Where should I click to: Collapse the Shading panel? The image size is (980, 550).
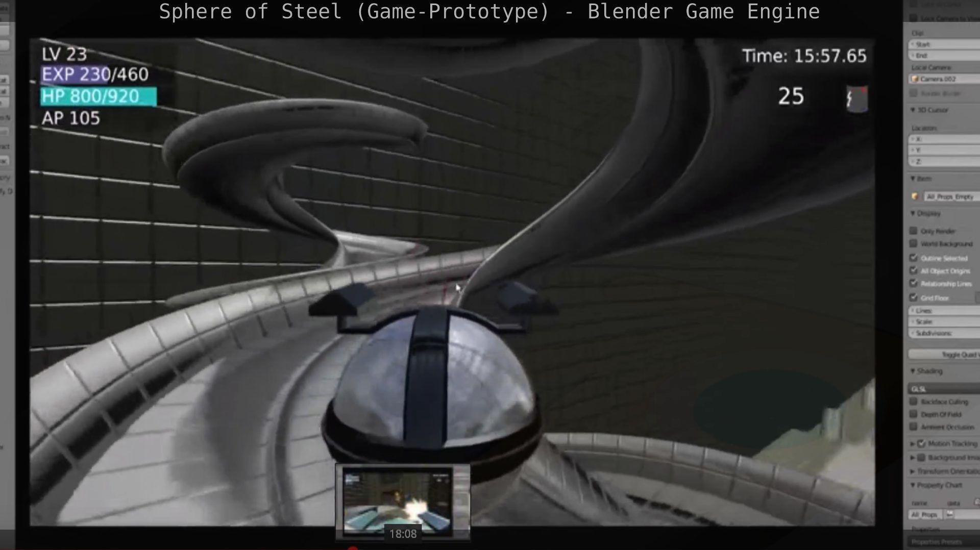pyautogui.click(x=913, y=371)
